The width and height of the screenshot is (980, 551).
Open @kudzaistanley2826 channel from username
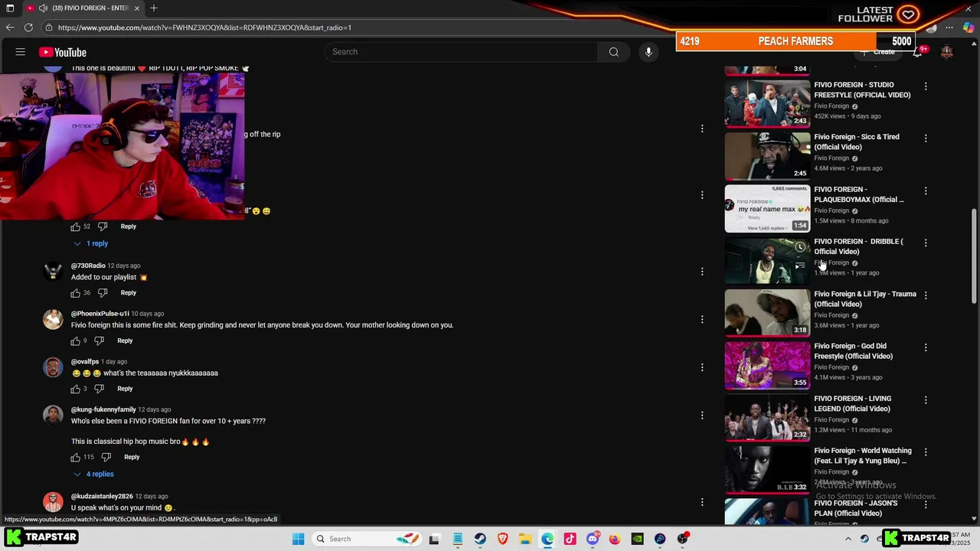[x=102, y=496]
